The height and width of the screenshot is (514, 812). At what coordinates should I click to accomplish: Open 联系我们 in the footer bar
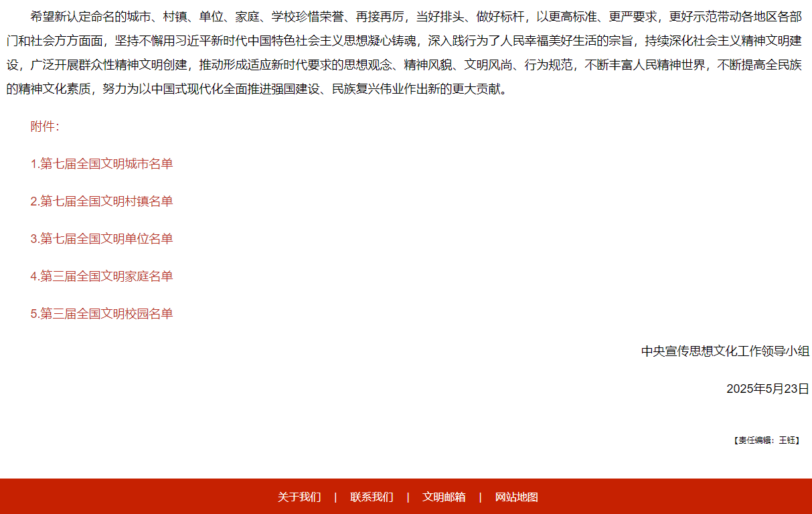[x=372, y=497]
